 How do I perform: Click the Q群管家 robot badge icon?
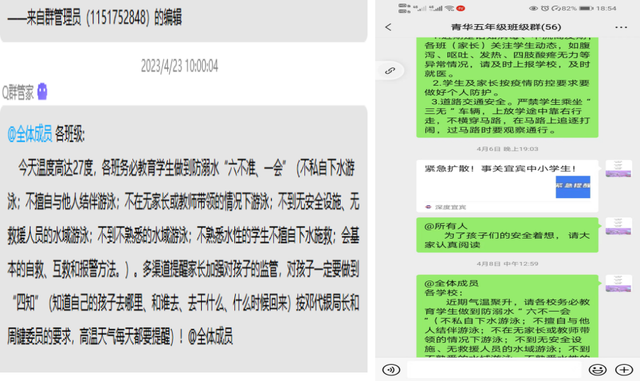pos(42,91)
